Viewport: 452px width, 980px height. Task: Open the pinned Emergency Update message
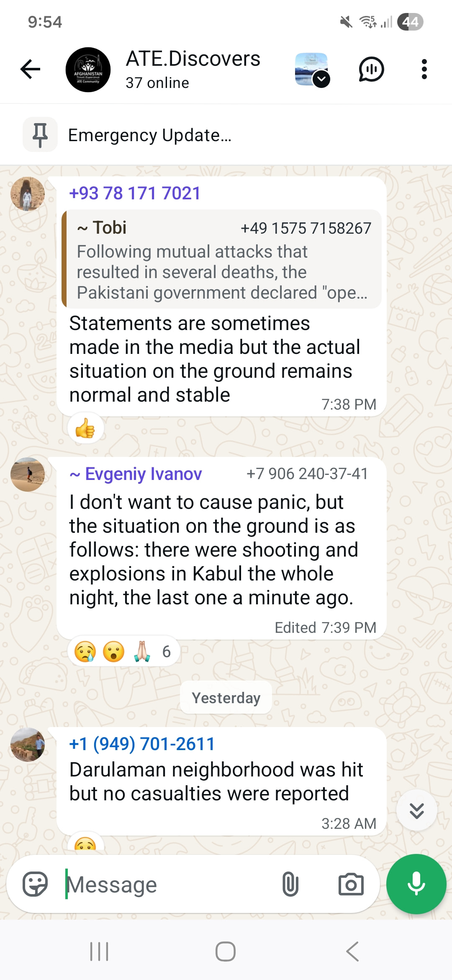click(149, 135)
